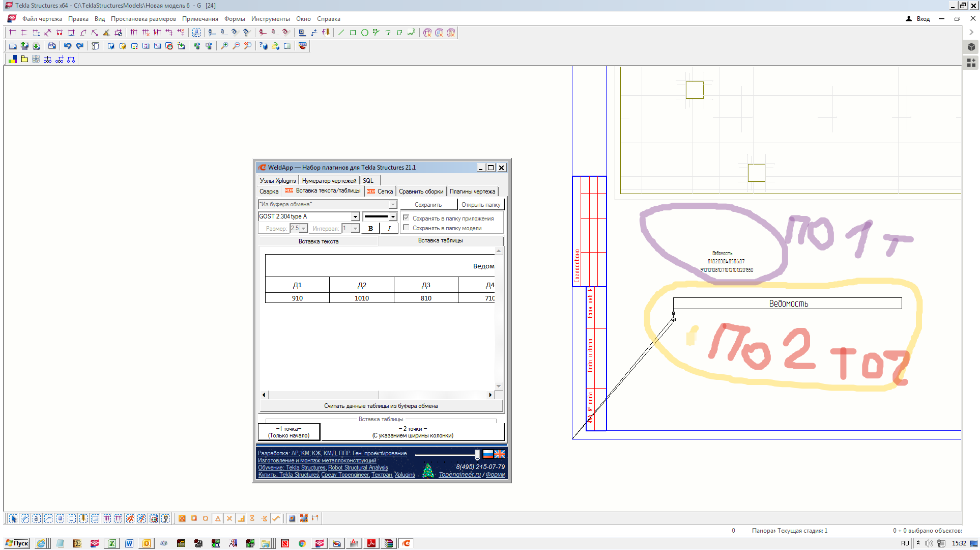Switch to 'Сравнить сборки' tab
Screen dimensions: 980x550
pyautogui.click(x=421, y=191)
